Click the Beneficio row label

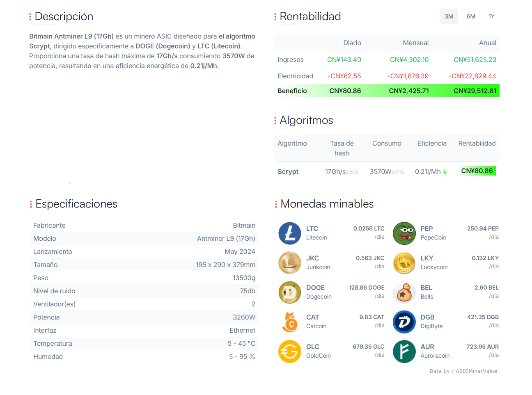[x=292, y=91]
